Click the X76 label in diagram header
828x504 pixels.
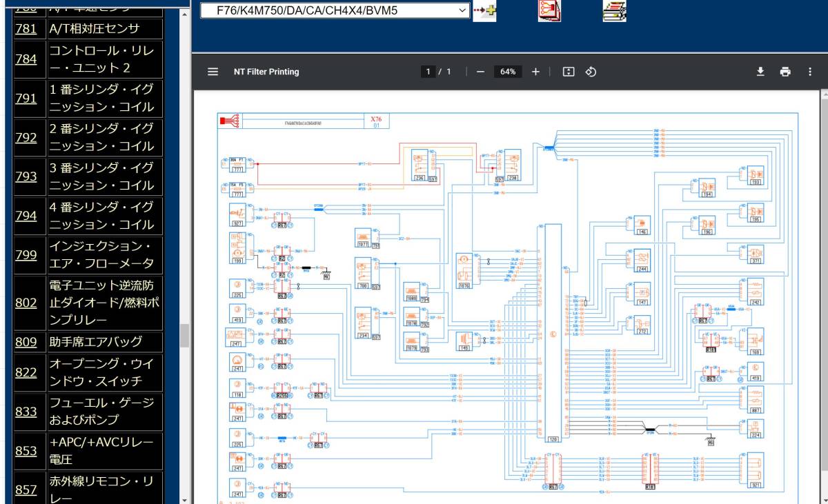coord(377,119)
